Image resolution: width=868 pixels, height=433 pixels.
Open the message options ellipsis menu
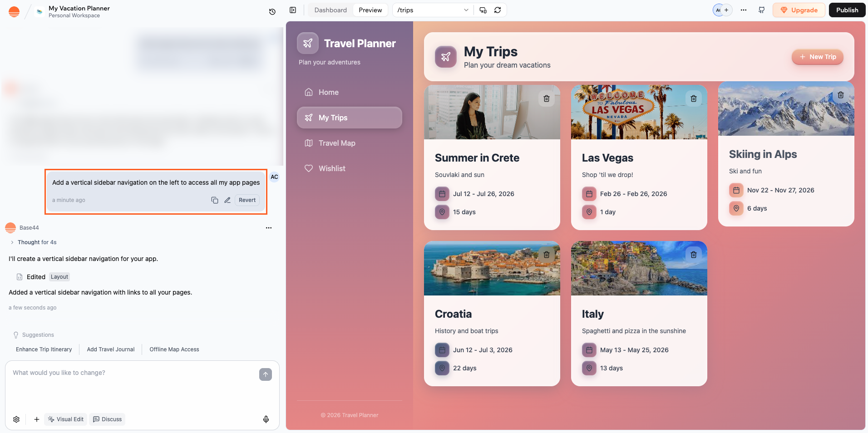[x=268, y=228]
